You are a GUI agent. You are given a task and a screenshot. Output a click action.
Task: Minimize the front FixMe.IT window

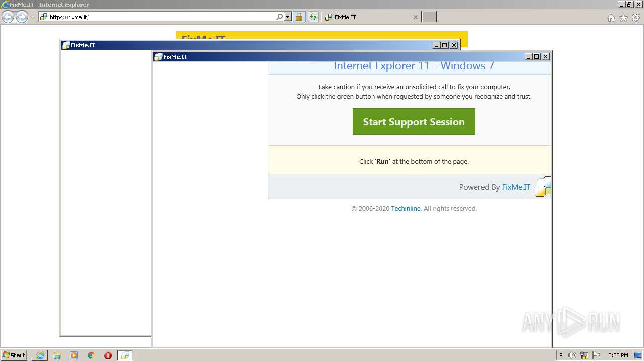click(x=528, y=57)
